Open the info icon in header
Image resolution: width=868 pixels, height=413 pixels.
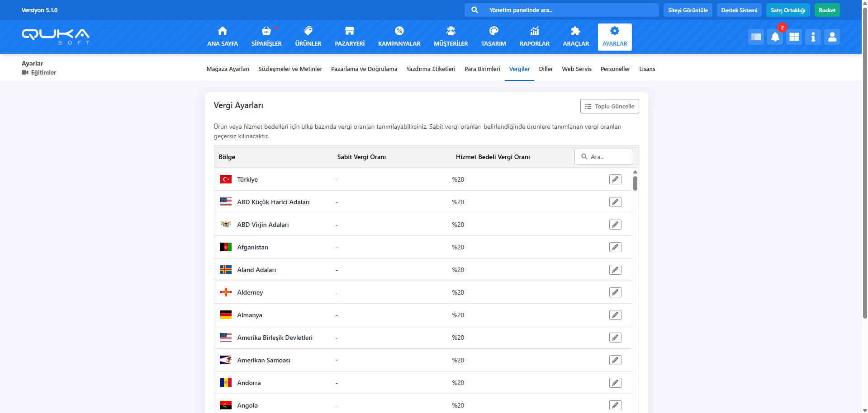tap(813, 37)
